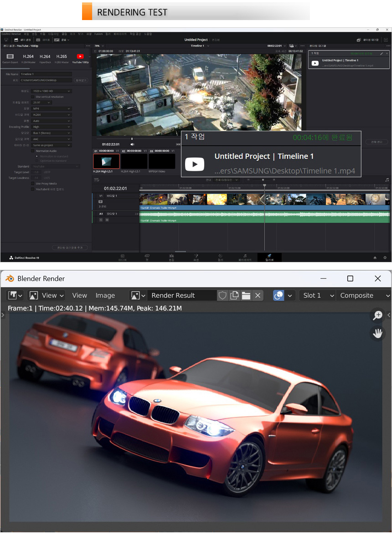The image size is (392, 534).
Task: Unlink Render Result with the X icon
Action: (x=258, y=295)
